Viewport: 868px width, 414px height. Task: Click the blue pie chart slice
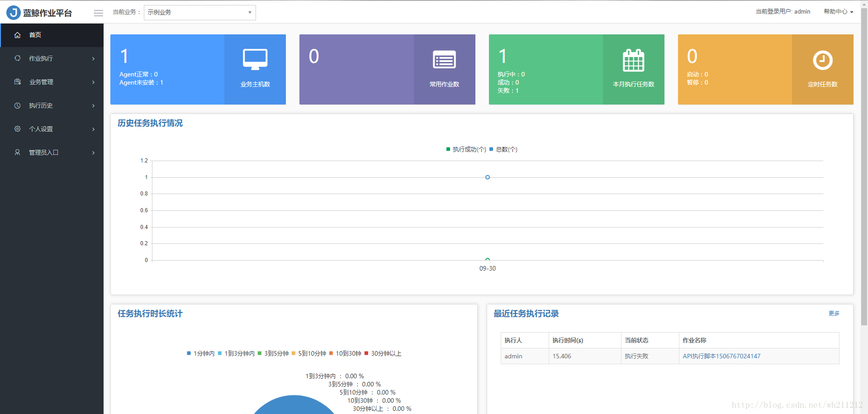pos(294,405)
